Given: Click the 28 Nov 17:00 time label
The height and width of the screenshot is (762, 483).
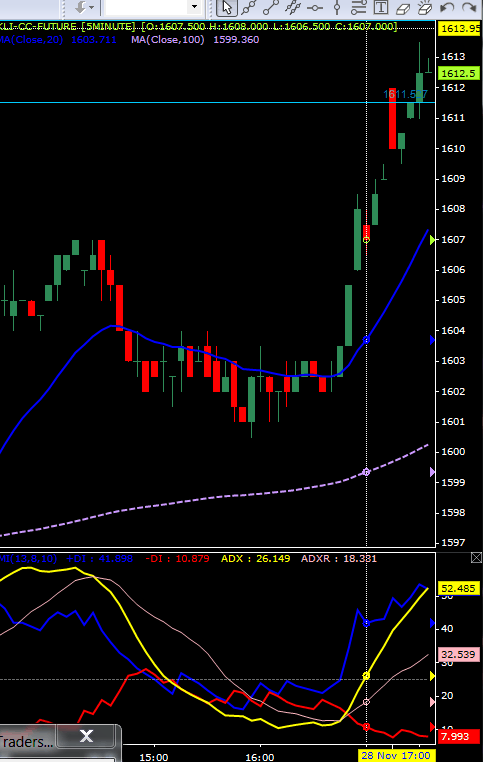Looking at the screenshot, I should pyautogui.click(x=396, y=756).
